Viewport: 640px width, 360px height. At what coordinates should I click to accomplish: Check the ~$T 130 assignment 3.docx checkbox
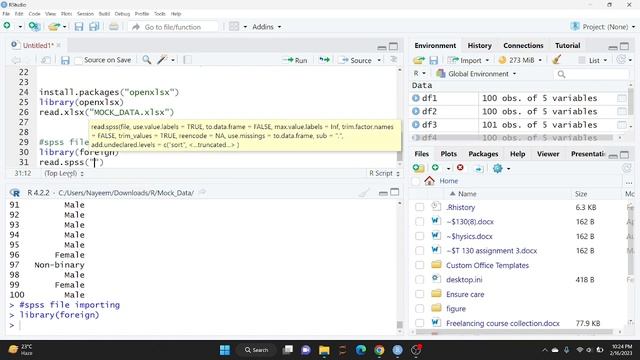[419, 251]
